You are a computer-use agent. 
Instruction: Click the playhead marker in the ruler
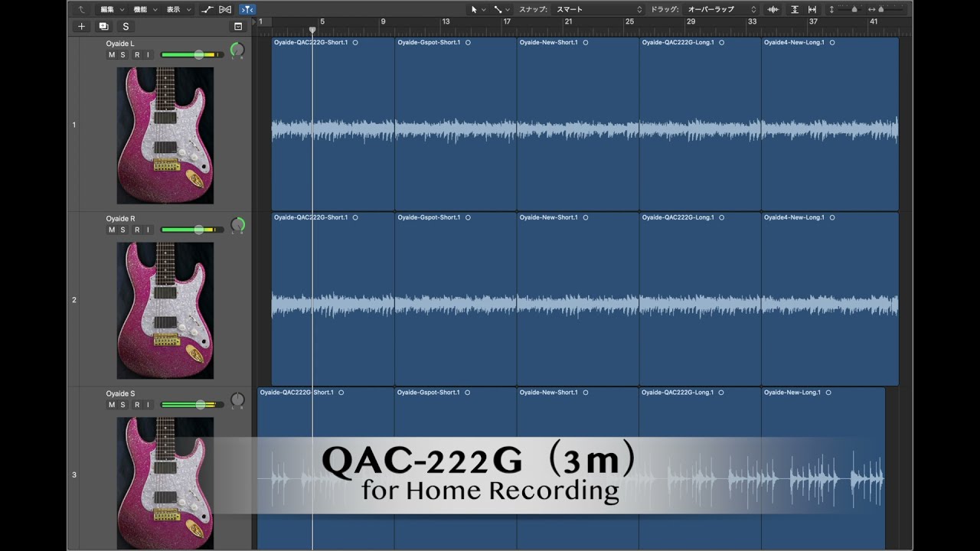[x=312, y=31]
